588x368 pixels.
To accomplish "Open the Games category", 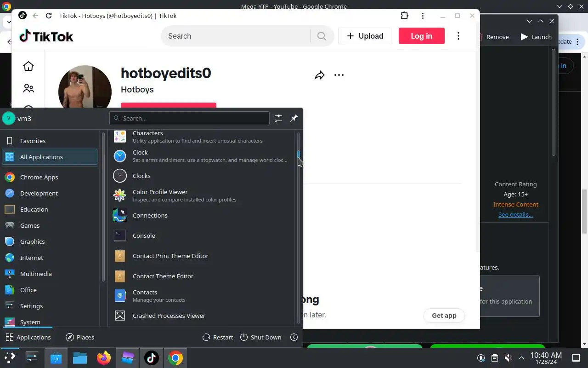I will click(50, 225).
